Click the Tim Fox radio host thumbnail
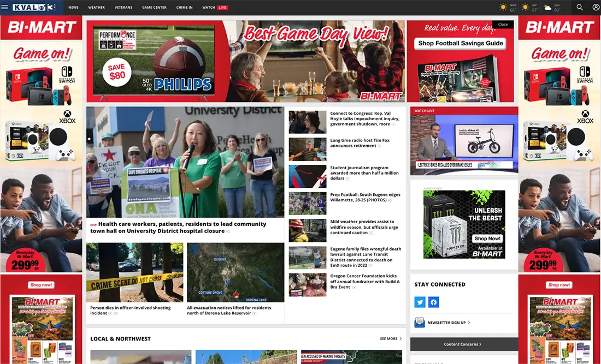Screen dimensions: 601x364 [308, 150]
